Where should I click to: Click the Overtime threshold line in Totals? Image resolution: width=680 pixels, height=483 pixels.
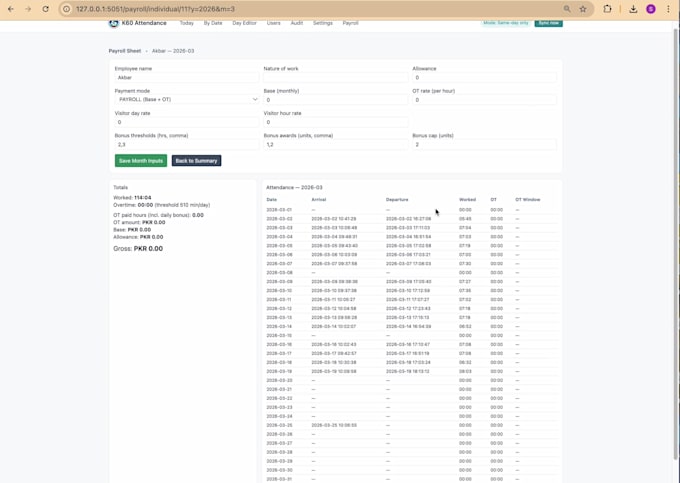point(161,205)
